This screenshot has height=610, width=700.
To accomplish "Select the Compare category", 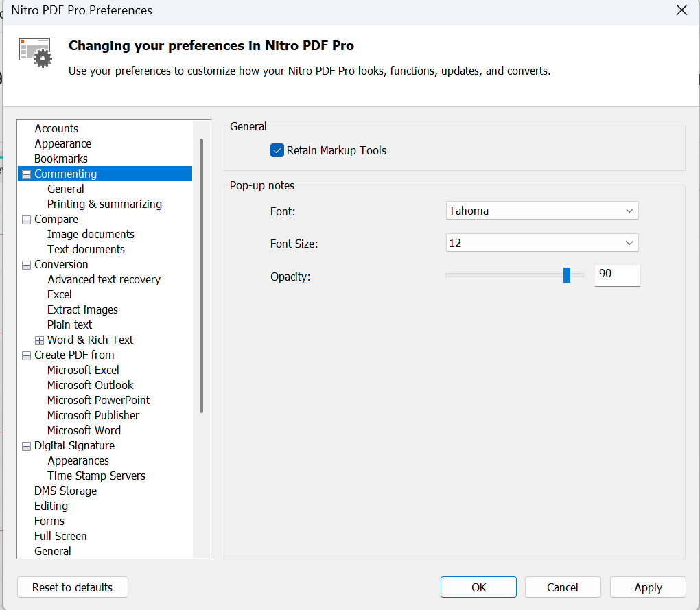I will 56,219.
